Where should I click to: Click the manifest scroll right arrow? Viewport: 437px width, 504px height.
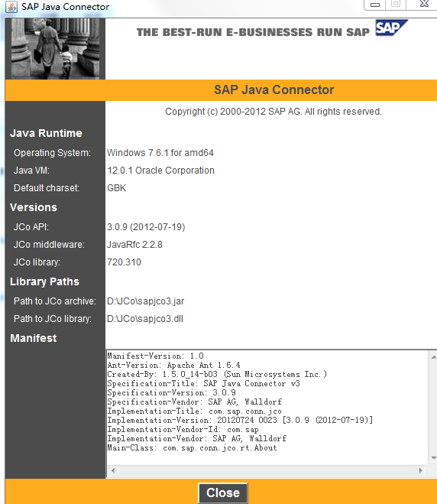pos(421,470)
